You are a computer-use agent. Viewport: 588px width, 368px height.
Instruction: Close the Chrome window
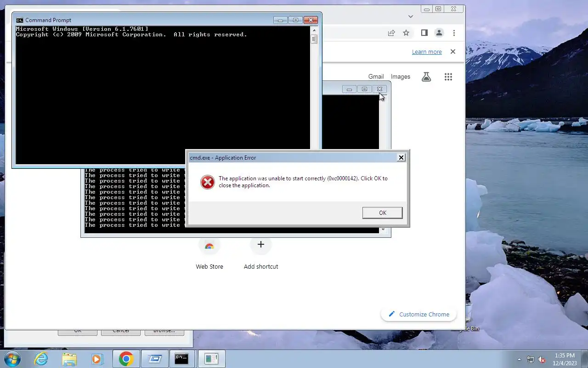click(454, 9)
